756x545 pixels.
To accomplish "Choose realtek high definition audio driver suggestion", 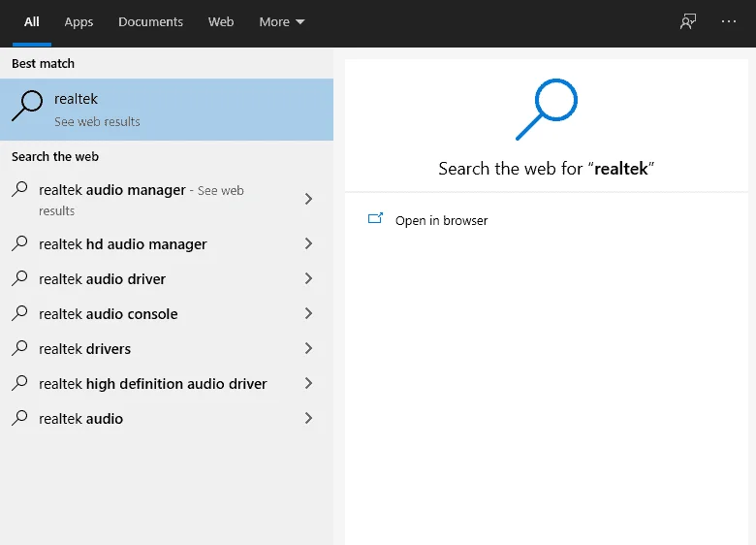I will pos(167,383).
